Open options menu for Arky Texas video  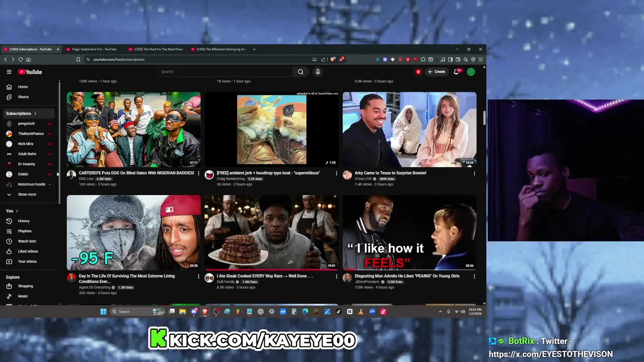pos(474,173)
